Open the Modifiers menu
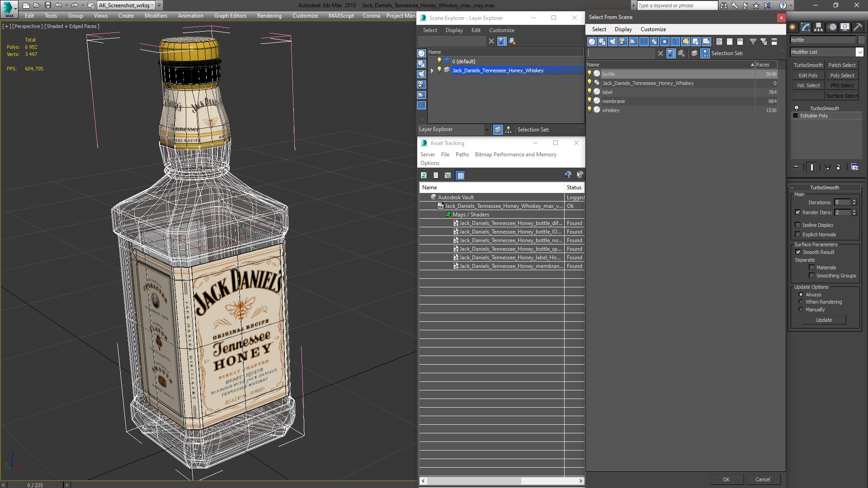Screen dimensions: 868x488 click(x=156, y=16)
